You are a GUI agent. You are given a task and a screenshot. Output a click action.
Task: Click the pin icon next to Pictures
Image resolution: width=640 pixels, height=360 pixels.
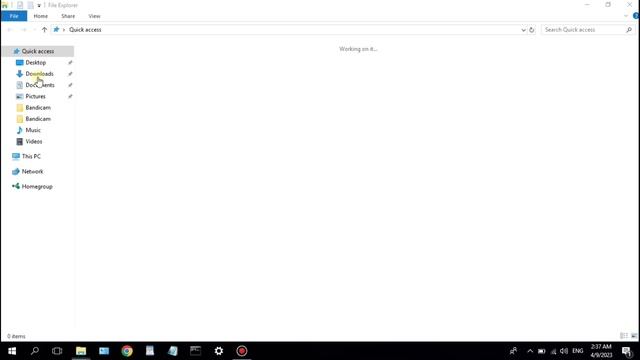(x=70, y=96)
